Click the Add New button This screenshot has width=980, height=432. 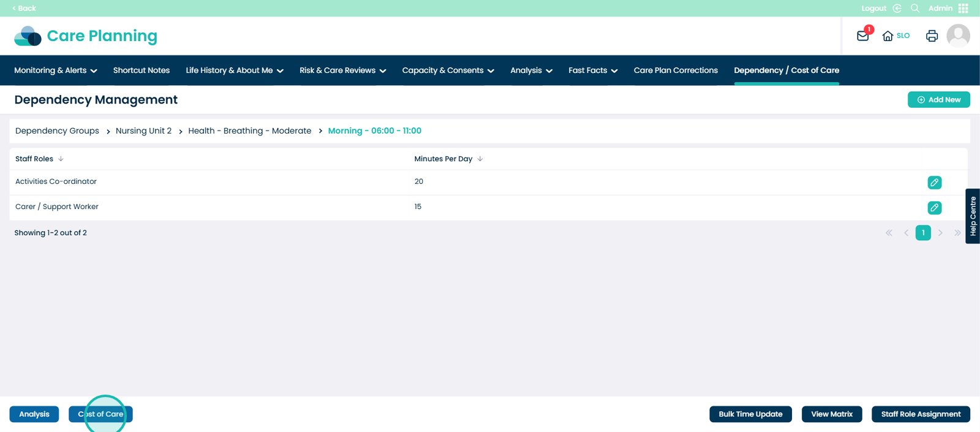pos(938,100)
